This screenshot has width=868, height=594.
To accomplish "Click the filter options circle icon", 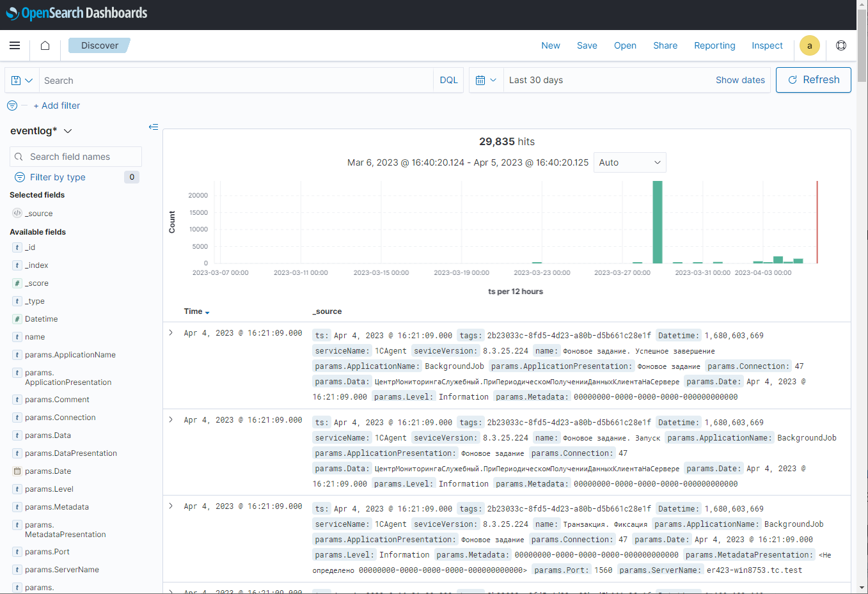I will click(x=12, y=106).
